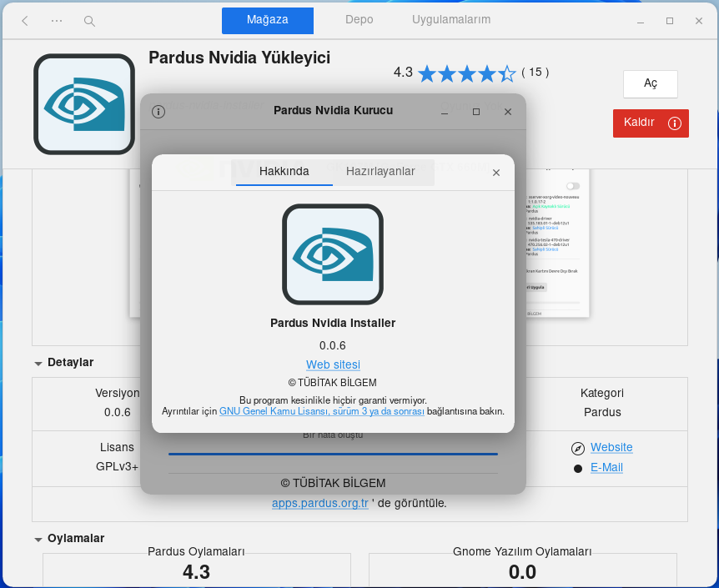Click the Pardus Nvidia Yükleyici heading
The width and height of the screenshot is (719, 588).
239,58
